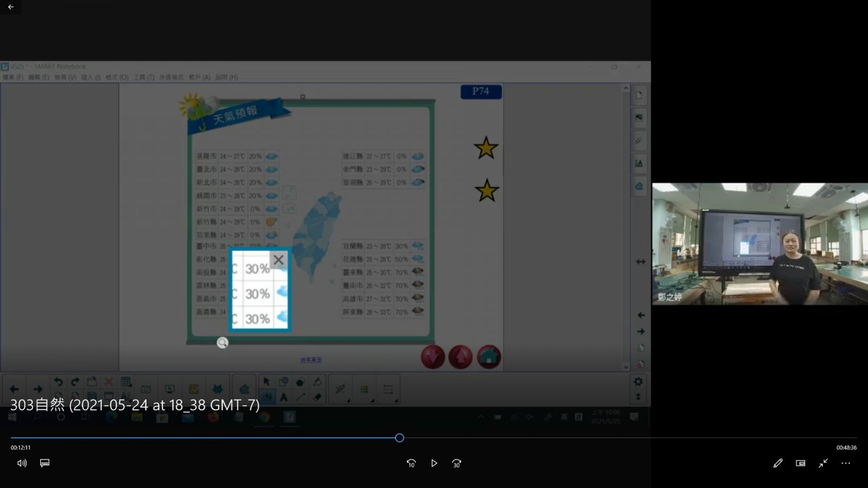Click the P74 page label
Screen dimensions: 868x488
click(481, 92)
